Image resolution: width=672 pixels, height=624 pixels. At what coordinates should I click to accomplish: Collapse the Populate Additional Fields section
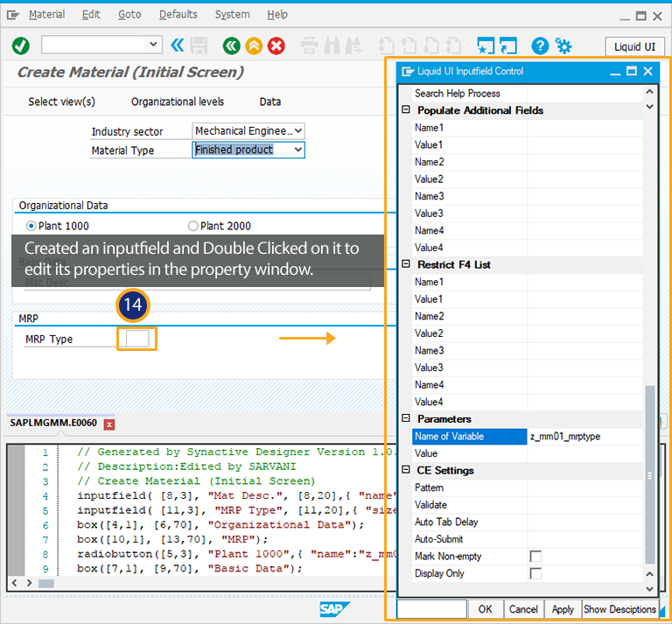406,109
